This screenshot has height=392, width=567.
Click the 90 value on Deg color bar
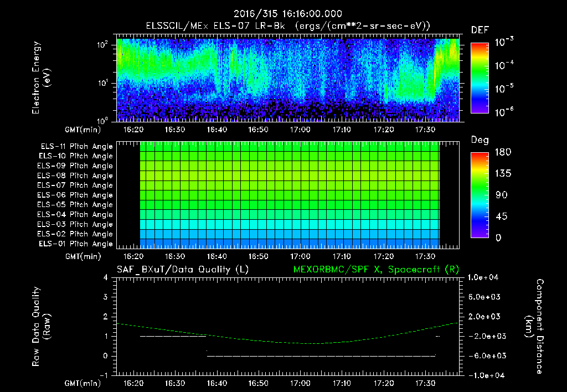pyautogui.click(x=502, y=195)
